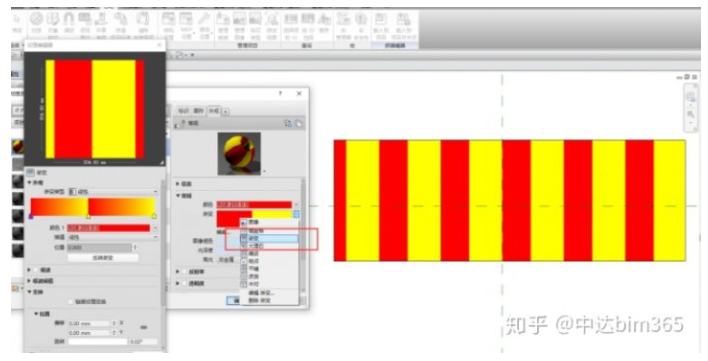Select the middle gradient stop marker
The width and height of the screenshot is (708, 361).
click(x=88, y=217)
